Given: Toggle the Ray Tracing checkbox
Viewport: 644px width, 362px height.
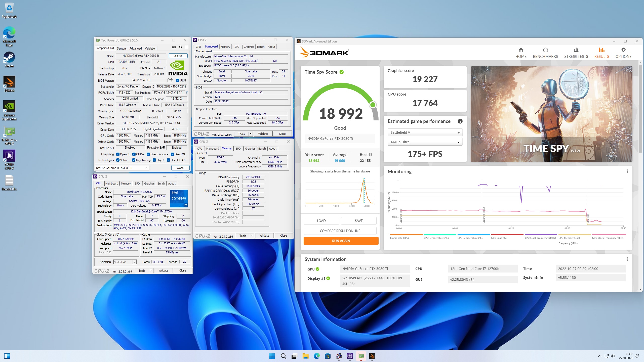Looking at the screenshot, I should click(x=134, y=160).
